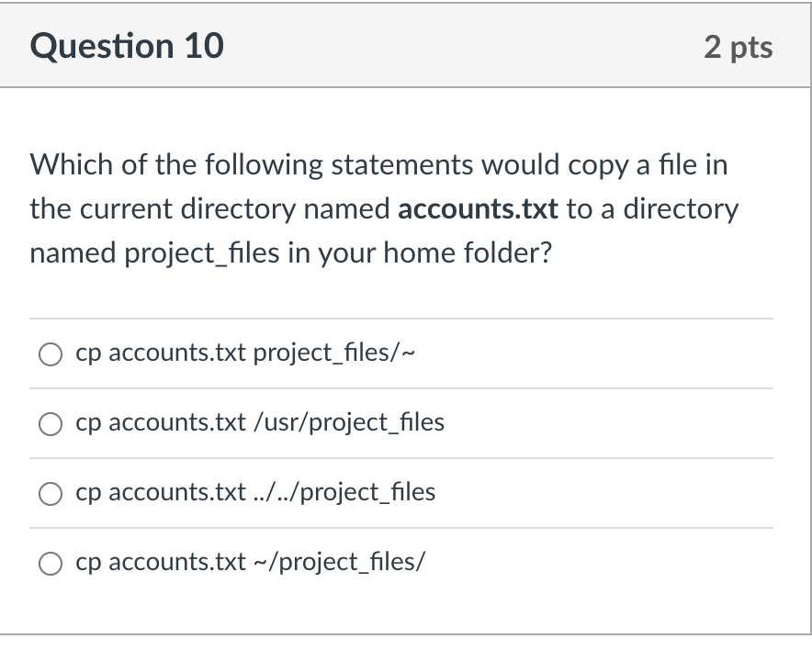Click the 'Question 10' heading
Viewport: 812px width, 650px height.
(127, 46)
